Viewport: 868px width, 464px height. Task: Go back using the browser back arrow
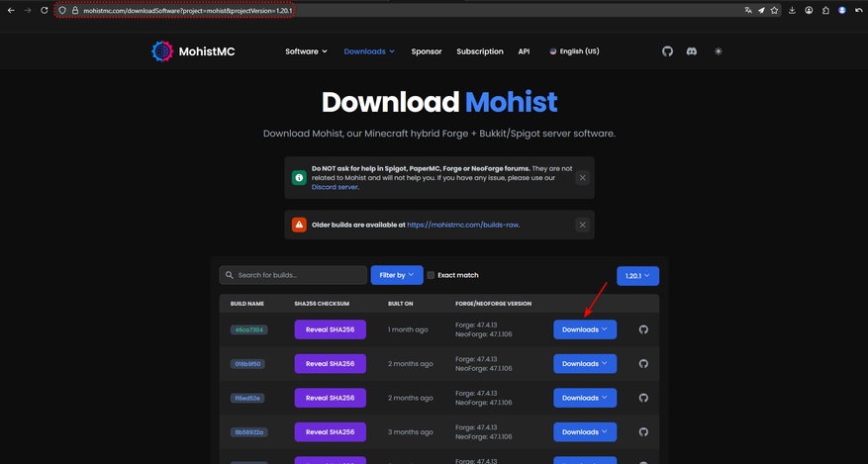tap(11, 11)
